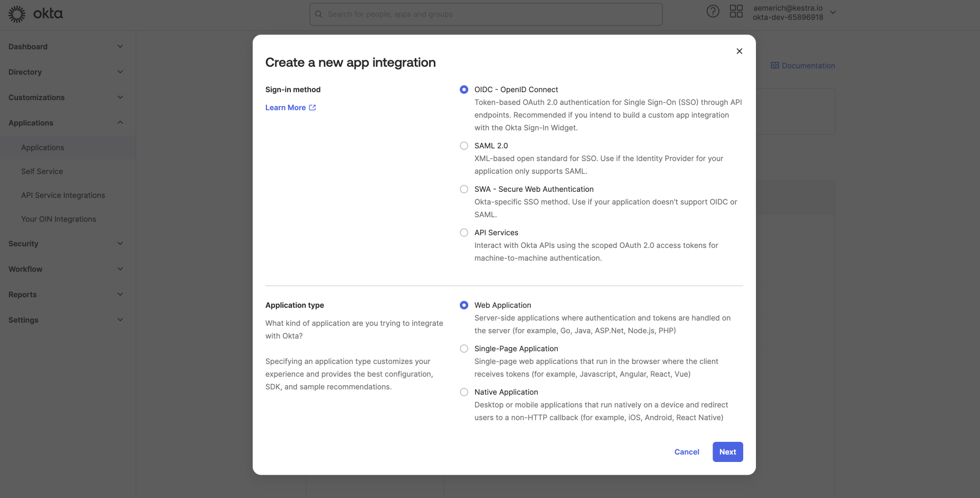Click the Next button
The height and width of the screenshot is (498, 980).
(727, 452)
